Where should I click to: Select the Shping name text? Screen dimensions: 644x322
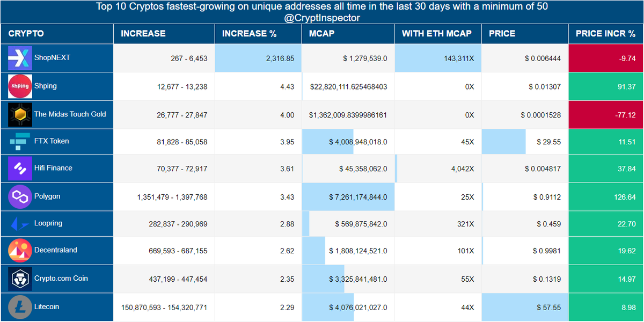click(46, 86)
